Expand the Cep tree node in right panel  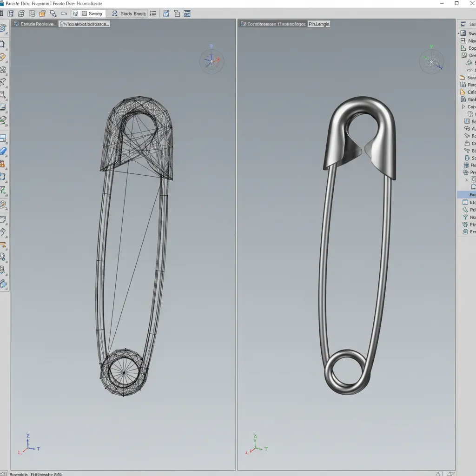[x=463, y=107]
